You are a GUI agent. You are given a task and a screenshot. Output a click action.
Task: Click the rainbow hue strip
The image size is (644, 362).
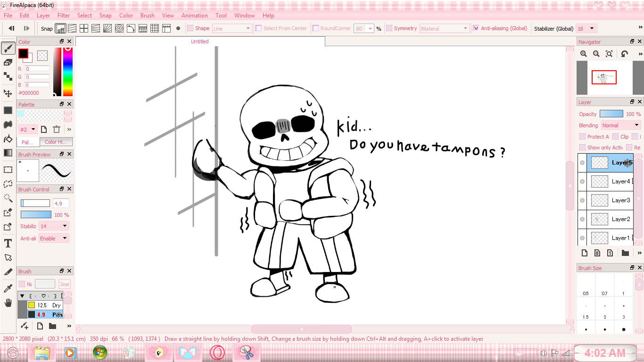click(x=68, y=71)
